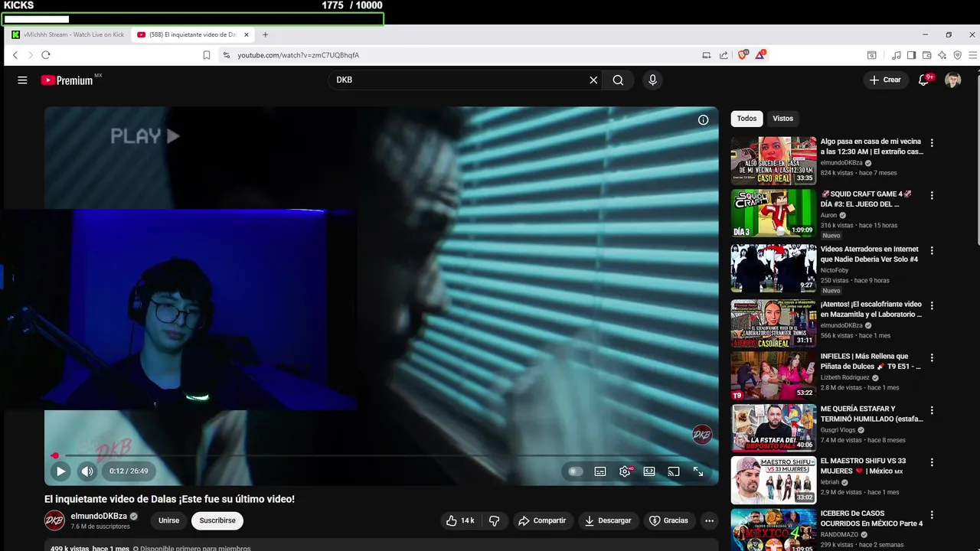
Task: Reload the current page
Action: coord(46,55)
